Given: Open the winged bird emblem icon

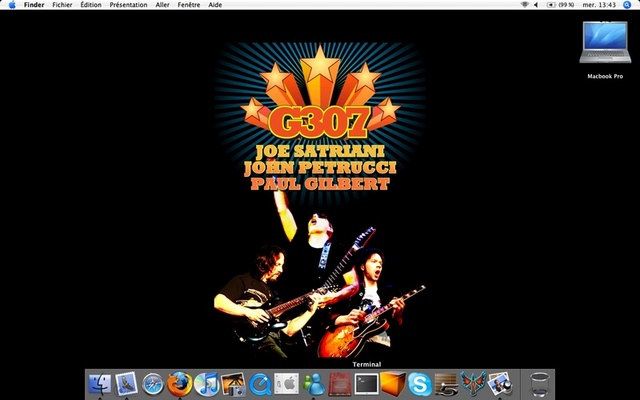Looking at the screenshot, I should pyautogui.click(x=473, y=384).
